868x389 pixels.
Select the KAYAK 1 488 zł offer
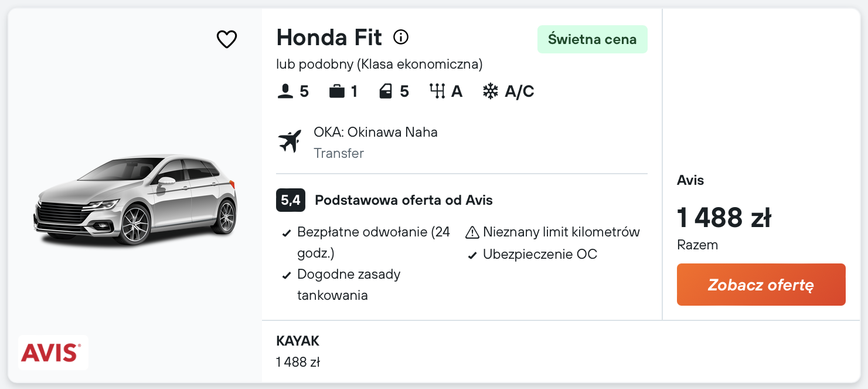pos(298,352)
